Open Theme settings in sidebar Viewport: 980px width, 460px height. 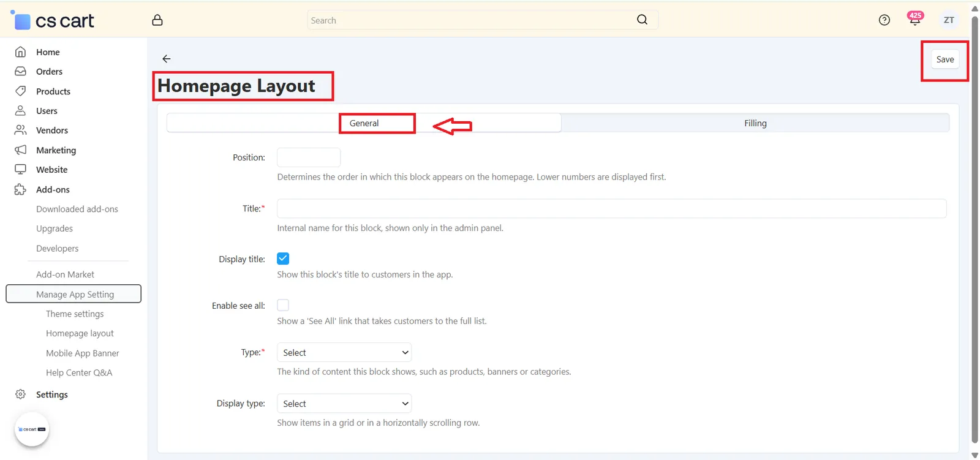[x=75, y=314]
